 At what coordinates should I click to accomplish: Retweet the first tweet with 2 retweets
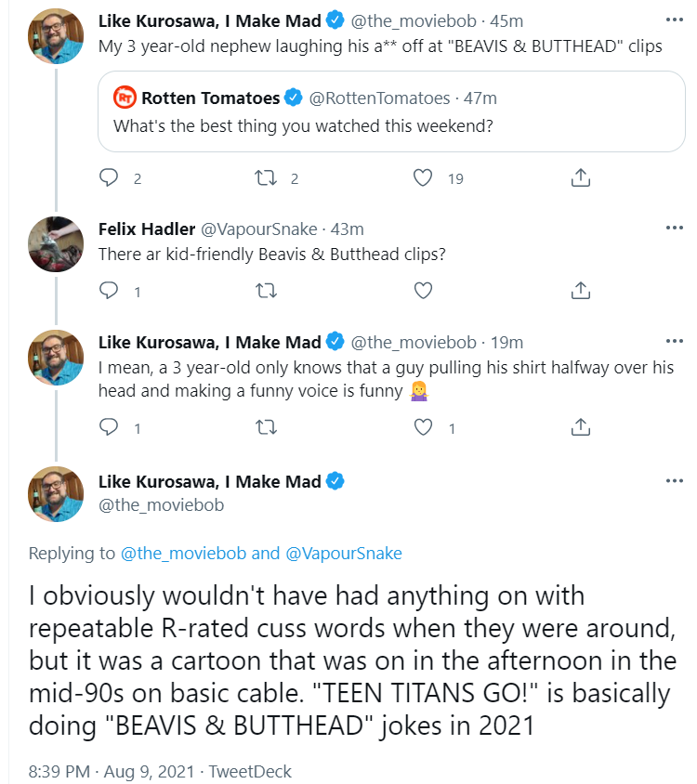pyautogui.click(x=266, y=178)
